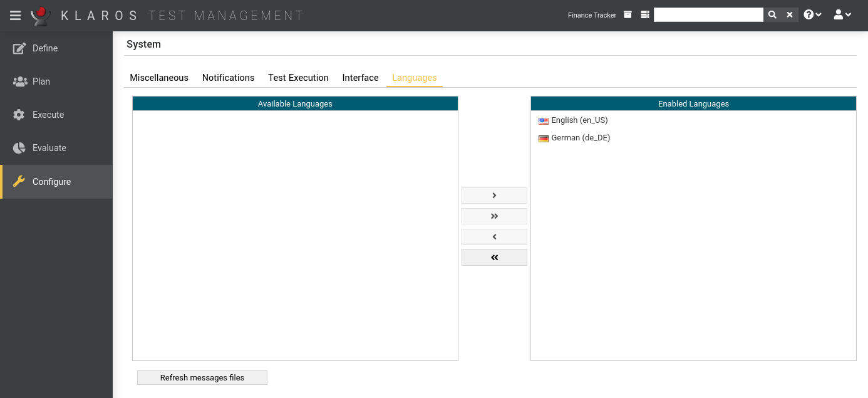868x398 pixels.
Task: Toggle the hamburger navigation menu
Action: tap(16, 15)
